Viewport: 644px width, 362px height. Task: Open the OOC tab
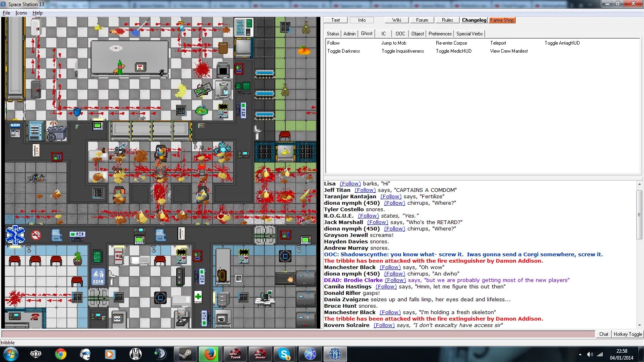point(400,34)
